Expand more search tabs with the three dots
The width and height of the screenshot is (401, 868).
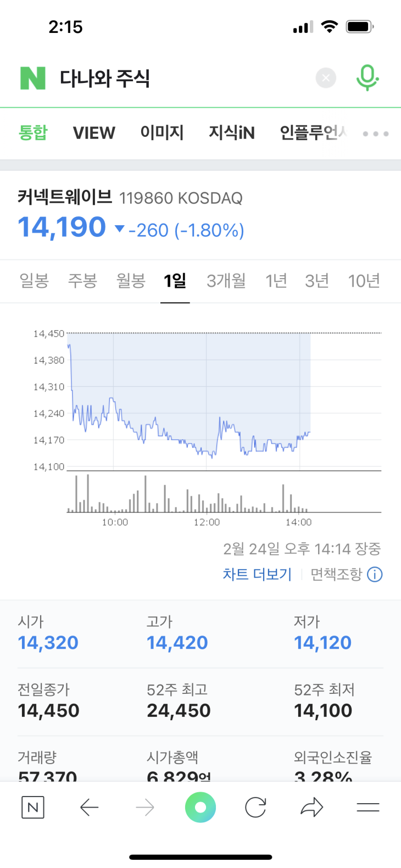[376, 133]
